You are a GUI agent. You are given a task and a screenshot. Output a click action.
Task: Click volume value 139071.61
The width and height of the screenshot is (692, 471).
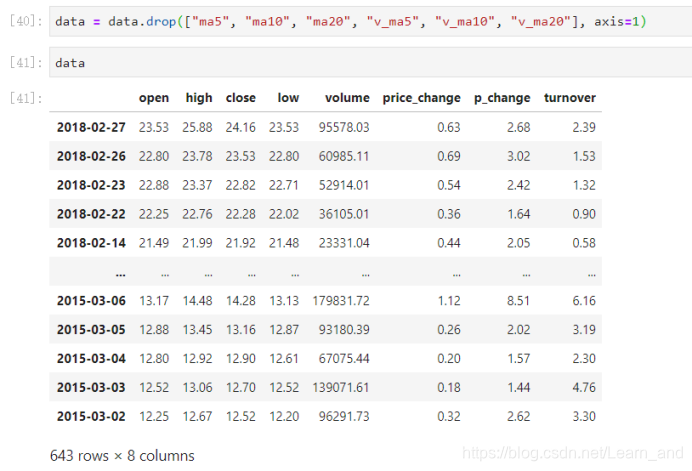coord(341,388)
